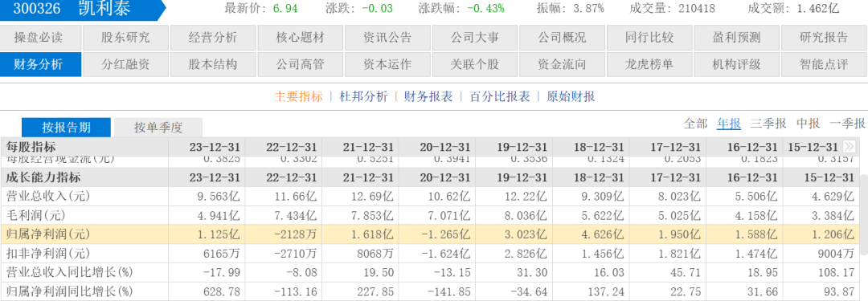Screen dimensions: 868x301
Task: Click the 成长能力指标 section header
Action: [43, 177]
